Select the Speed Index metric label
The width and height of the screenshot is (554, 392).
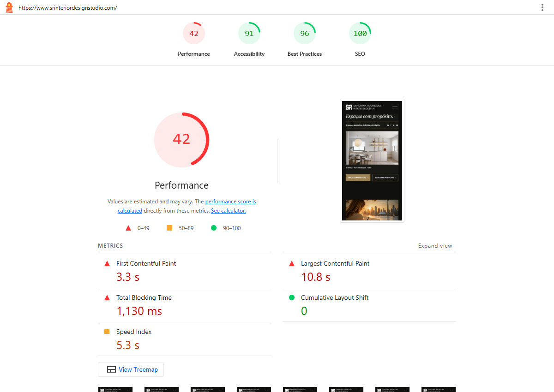[x=134, y=332]
